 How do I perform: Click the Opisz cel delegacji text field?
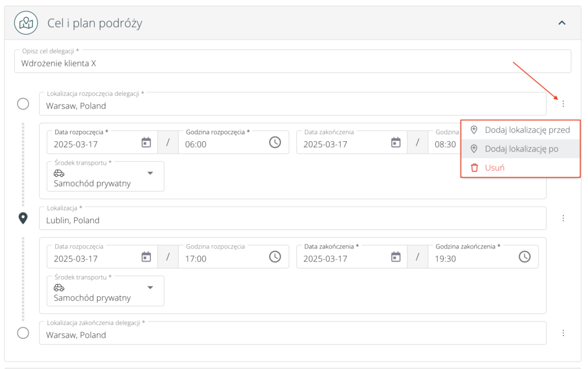(x=292, y=63)
